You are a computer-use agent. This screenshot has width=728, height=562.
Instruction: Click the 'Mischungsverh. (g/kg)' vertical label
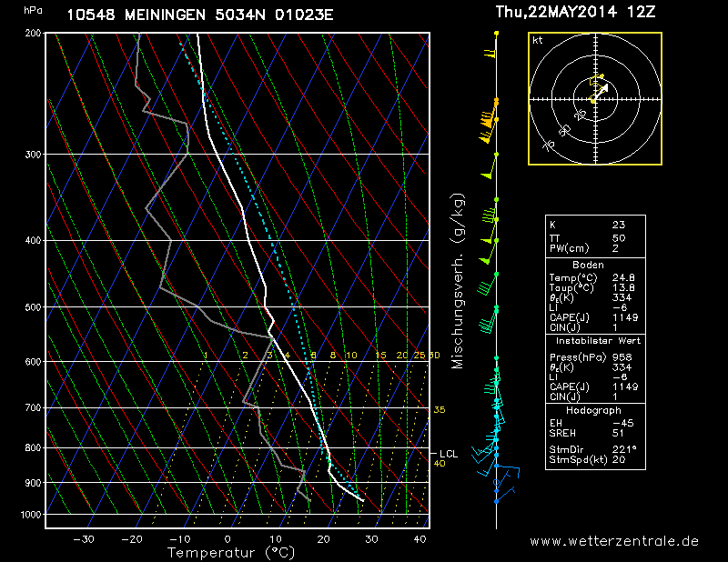tap(458, 280)
